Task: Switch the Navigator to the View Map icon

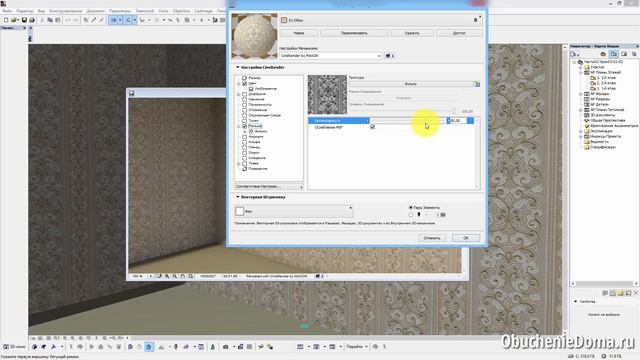Action: point(613,54)
